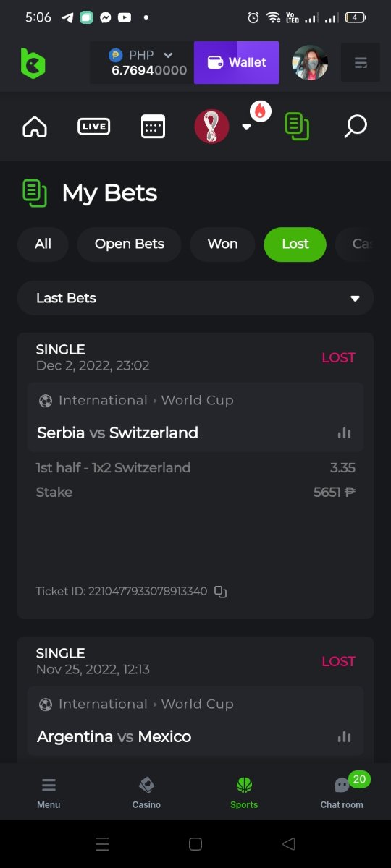Copy the ticket ID with copy icon
Image resolution: width=391 pixels, height=868 pixels.
click(221, 592)
